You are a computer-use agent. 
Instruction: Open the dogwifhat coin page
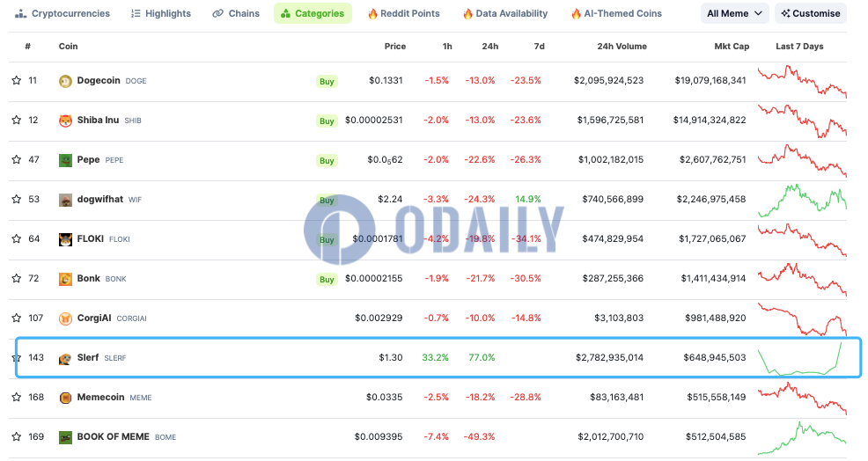100,199
